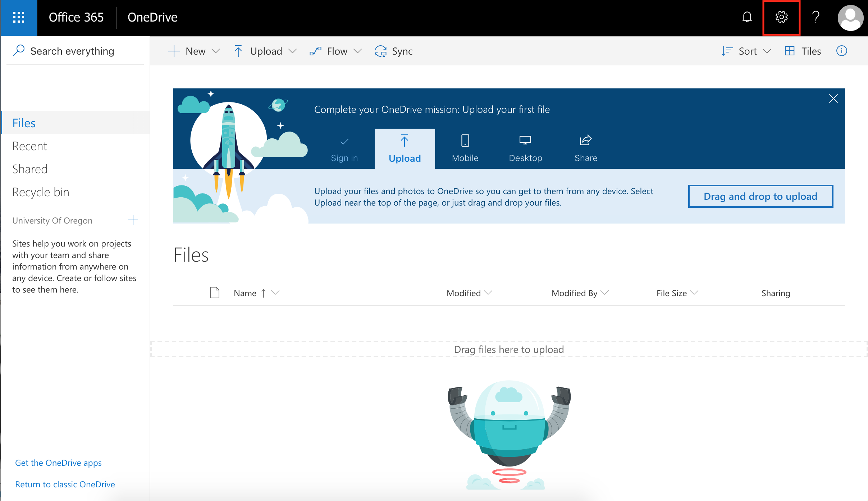Screen dimensions: 868x501
Task: Click the Sign in checkmark icon
Action: 344,142
